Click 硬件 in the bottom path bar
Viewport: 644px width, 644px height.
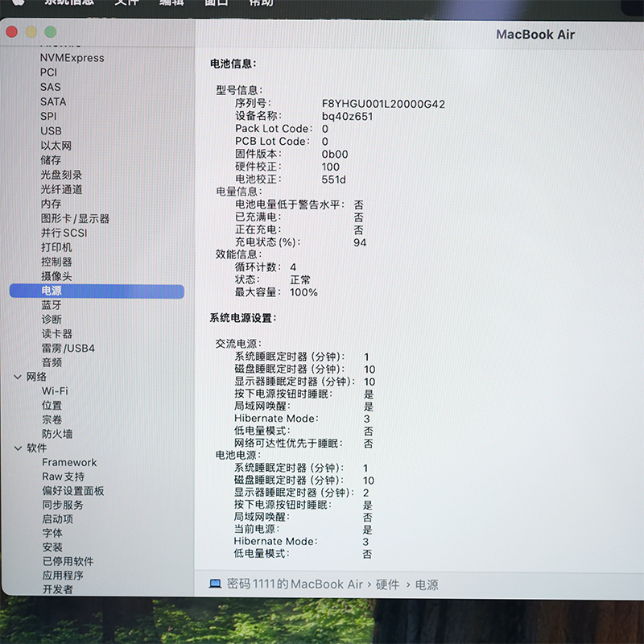click(387, 584)
